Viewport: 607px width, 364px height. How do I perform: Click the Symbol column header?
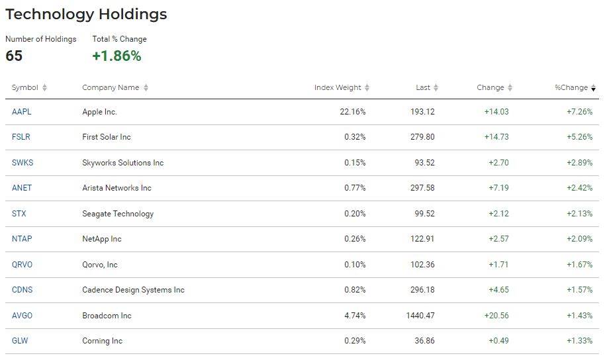pos(24,87)
